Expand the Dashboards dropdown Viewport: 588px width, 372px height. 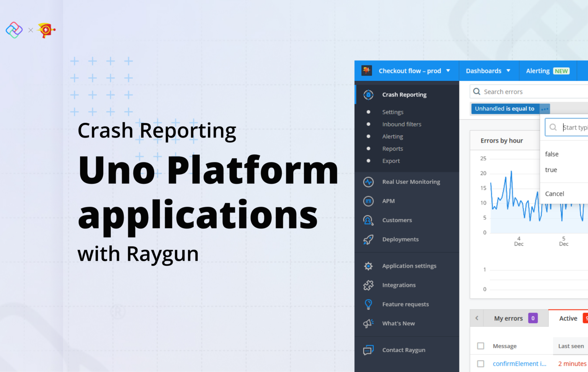pyautogui.click(x=488, y=71)
